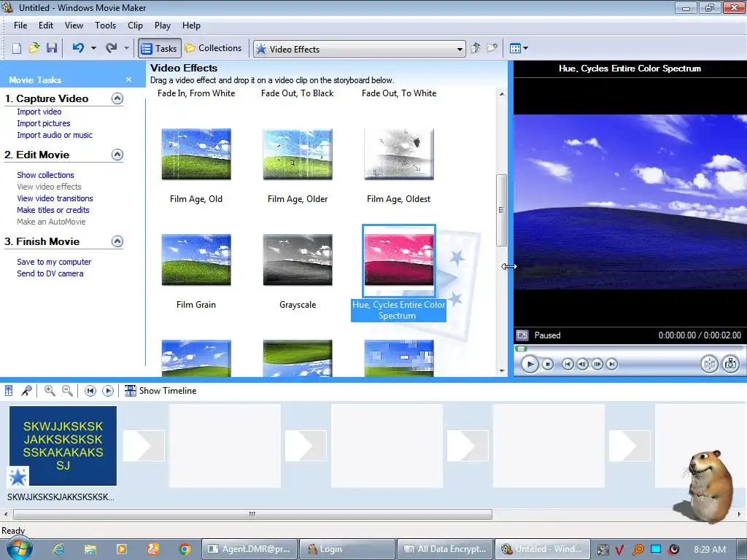Image resolution: width=747 pixels, height=560 pixels.
Task: Click the Up One Level icon
Action: (x=475, y=48)
